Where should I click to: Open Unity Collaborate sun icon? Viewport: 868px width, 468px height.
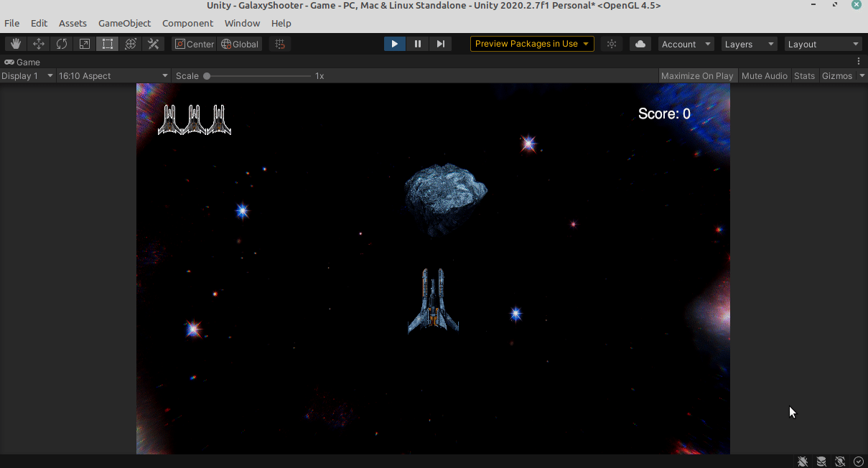[x=612, y=44]
